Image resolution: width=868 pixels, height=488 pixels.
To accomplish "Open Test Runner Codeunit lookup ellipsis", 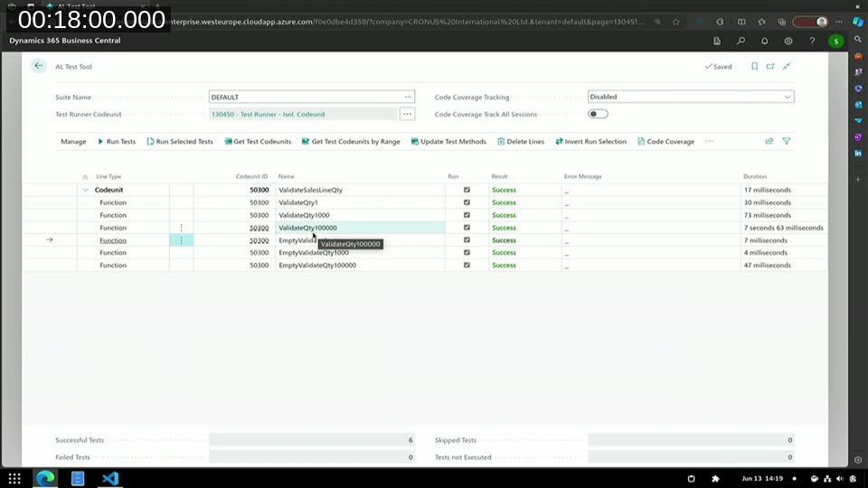I will (407, 114).
